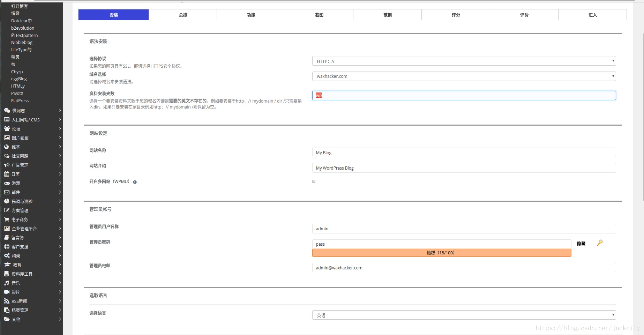Switch to the 截图 screenshots tab
This screenshot has height=335, width=644.
tap(319, 15)
